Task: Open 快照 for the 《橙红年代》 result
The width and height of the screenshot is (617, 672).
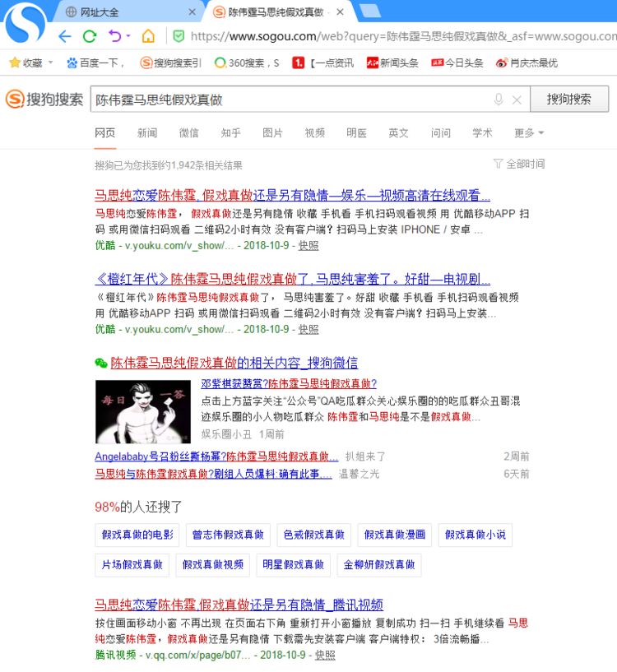Action: click(308, 329)
